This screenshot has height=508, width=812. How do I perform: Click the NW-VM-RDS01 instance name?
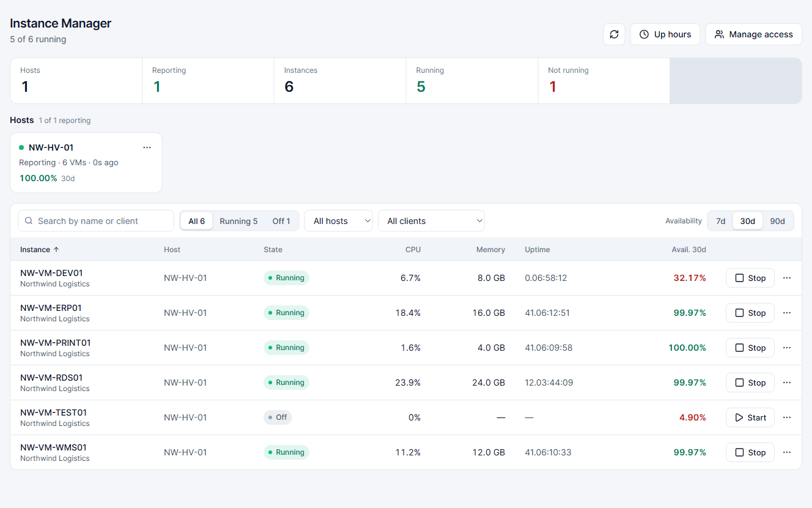coord(51,378)
